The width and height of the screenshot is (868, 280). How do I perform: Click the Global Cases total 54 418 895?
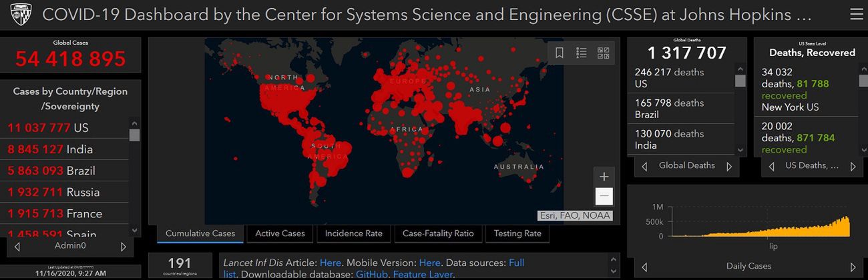click(x=71, y=59)
